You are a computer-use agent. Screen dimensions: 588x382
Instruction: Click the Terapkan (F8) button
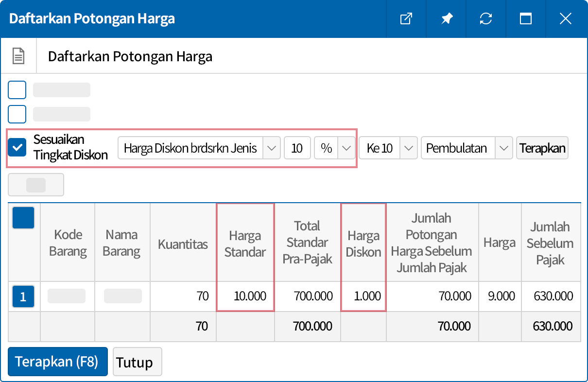[x=57, y=362]
